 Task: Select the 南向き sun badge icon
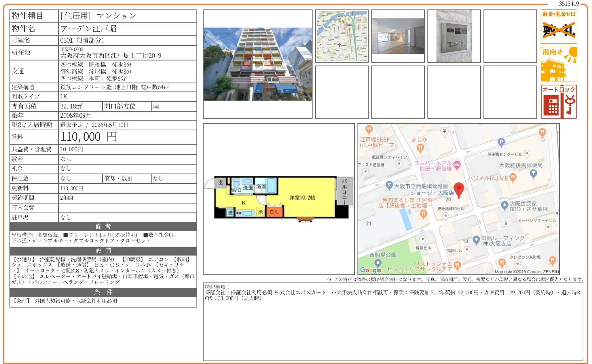[x=558, y=64]
